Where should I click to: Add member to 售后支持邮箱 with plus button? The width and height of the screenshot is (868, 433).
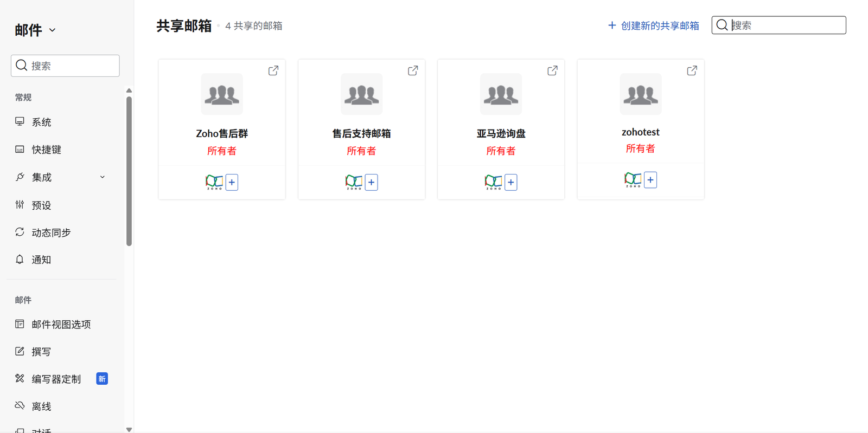(371, 182)
